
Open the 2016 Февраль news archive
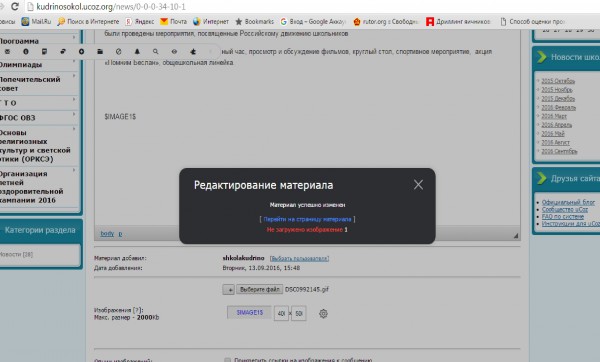pos(558,107)
